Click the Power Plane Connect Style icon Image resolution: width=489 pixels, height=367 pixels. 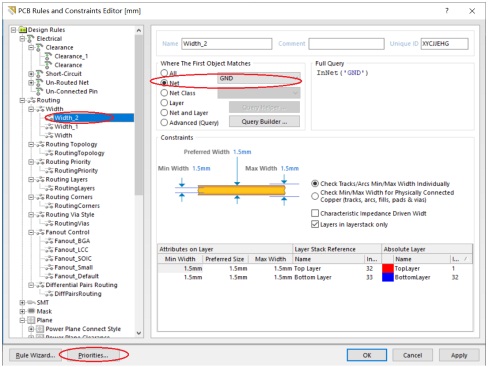coord(40,329)
